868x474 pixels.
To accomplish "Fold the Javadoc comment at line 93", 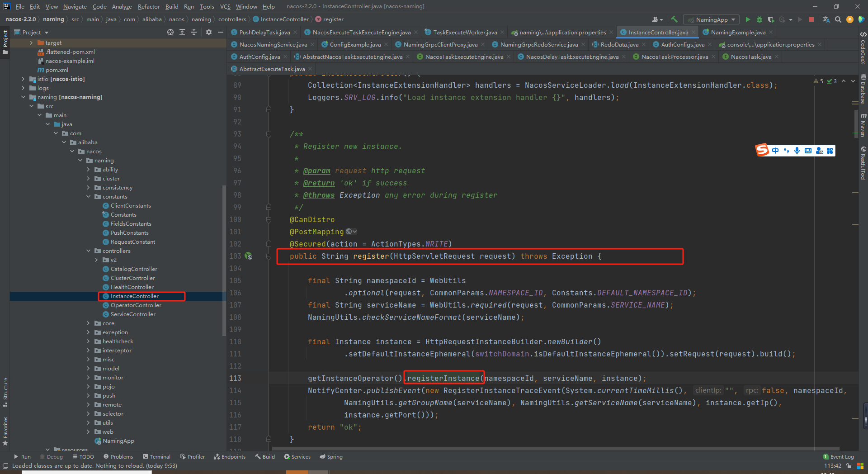I will 269,134.
